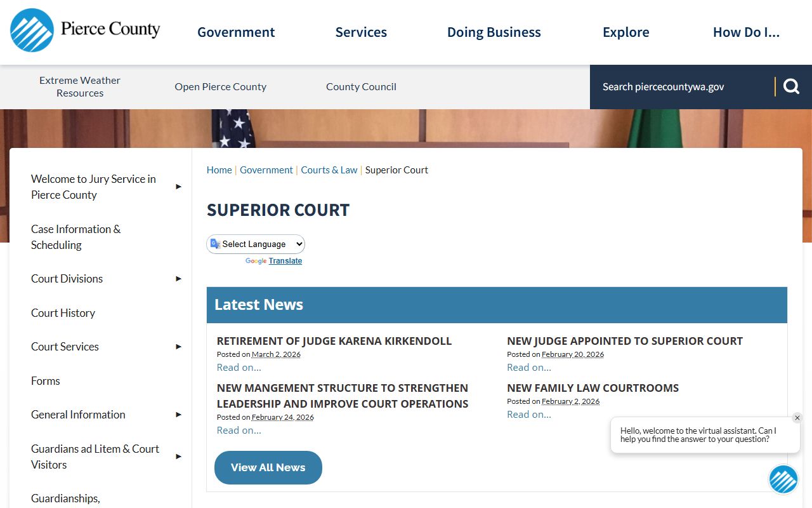
Task: Click the View All News button
Action: point(268,467)
